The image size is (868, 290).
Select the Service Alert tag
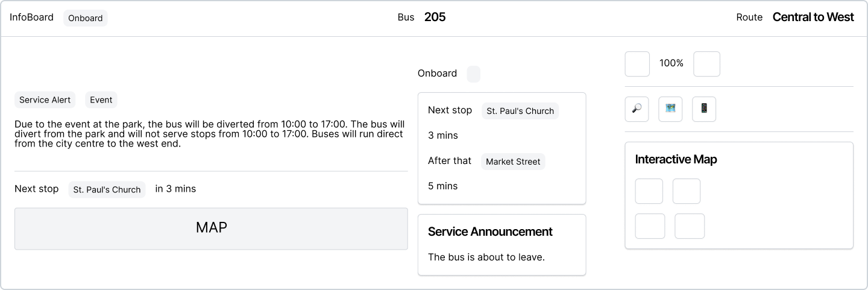[x=45, y=100]
